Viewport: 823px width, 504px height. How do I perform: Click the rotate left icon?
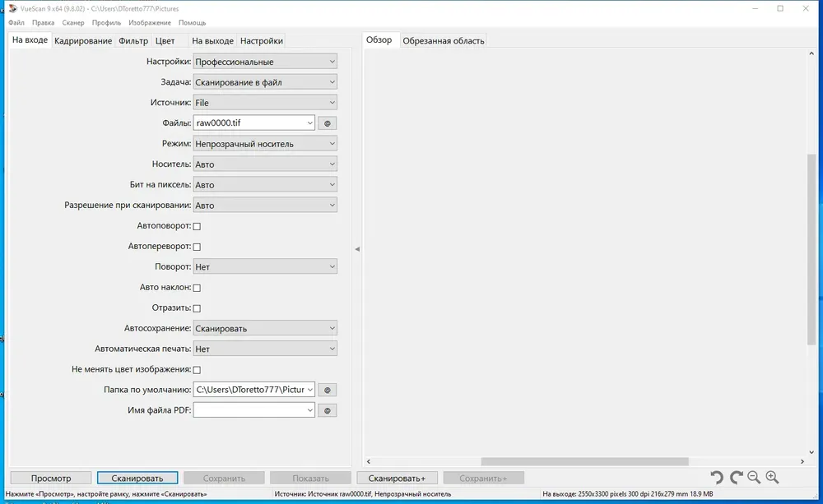pos(717,477)
